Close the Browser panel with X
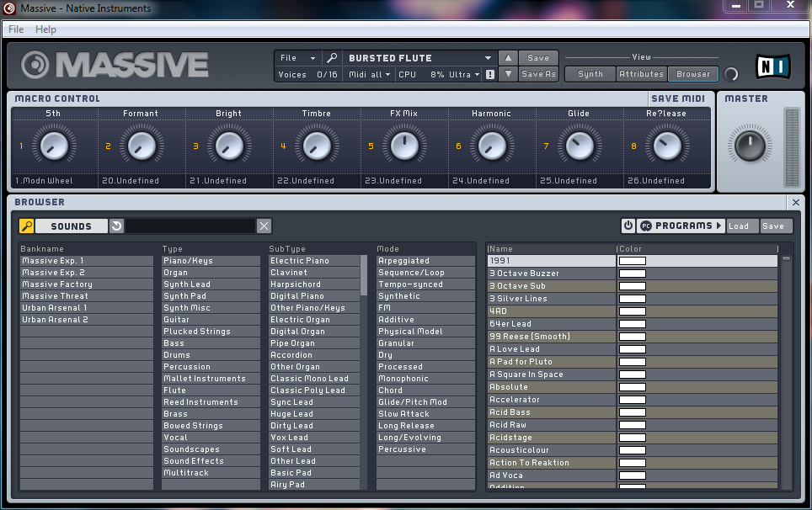The width and height of the screenshot is (812, 510). (796, 202)
